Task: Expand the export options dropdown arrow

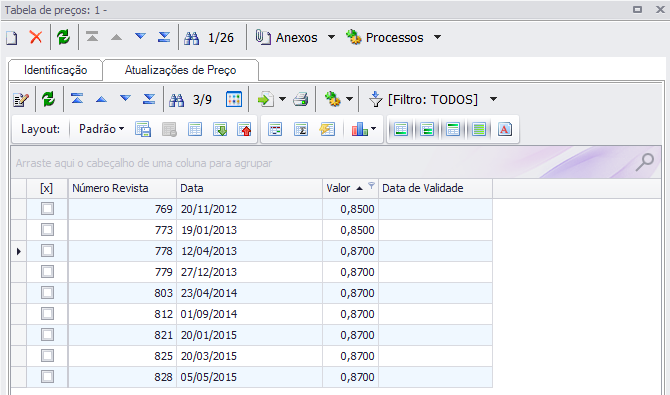Action: (x=282, y=99)
